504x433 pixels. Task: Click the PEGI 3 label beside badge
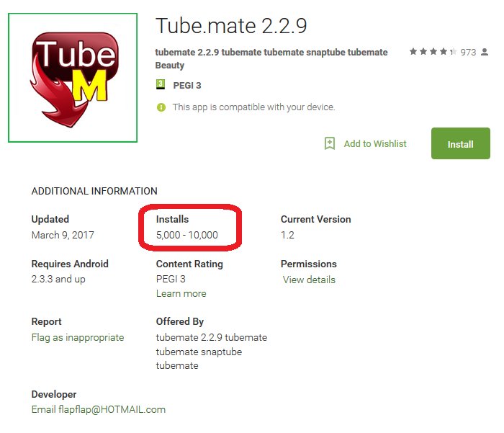pyautogui.click(x=187, y=85)
